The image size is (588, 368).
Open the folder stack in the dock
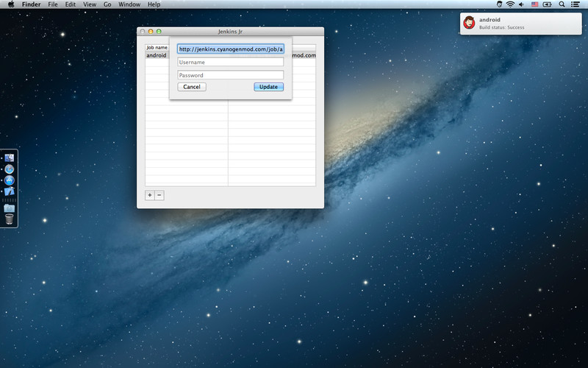[x=10, y=208]
